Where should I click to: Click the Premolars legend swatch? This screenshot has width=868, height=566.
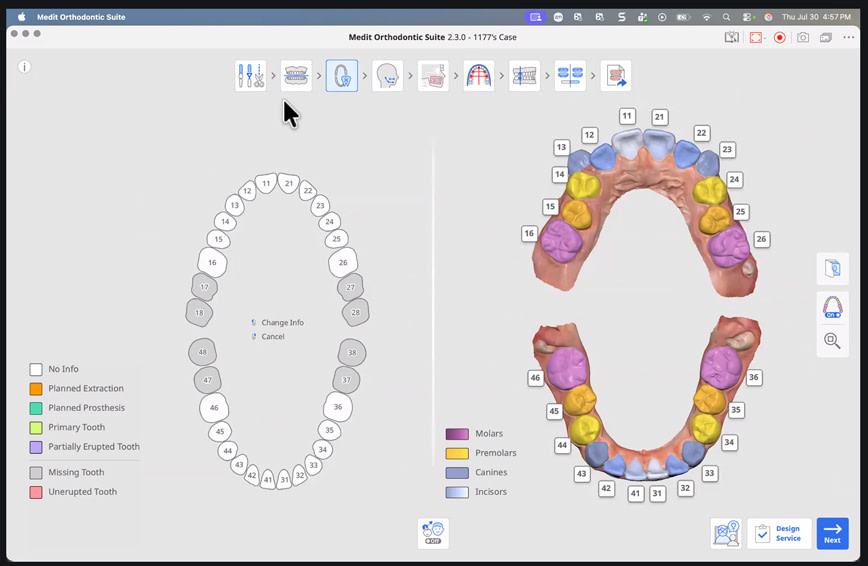pos(457,453)
